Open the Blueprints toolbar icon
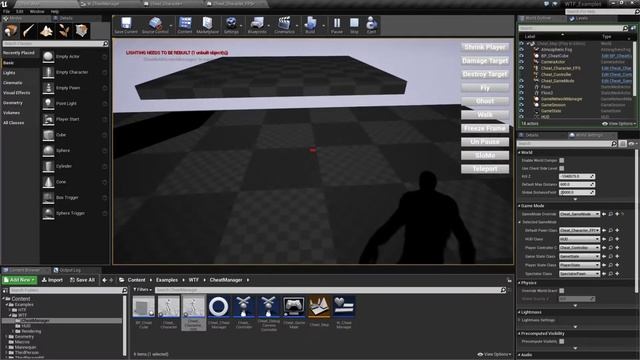 257,25
